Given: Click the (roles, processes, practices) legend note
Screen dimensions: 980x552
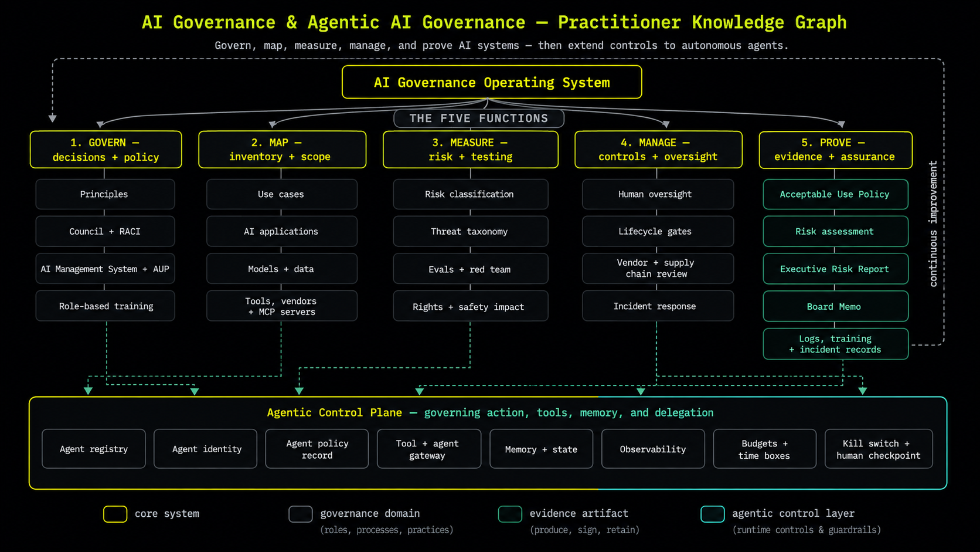Looking at the screenshot, I should click(387, 530).
